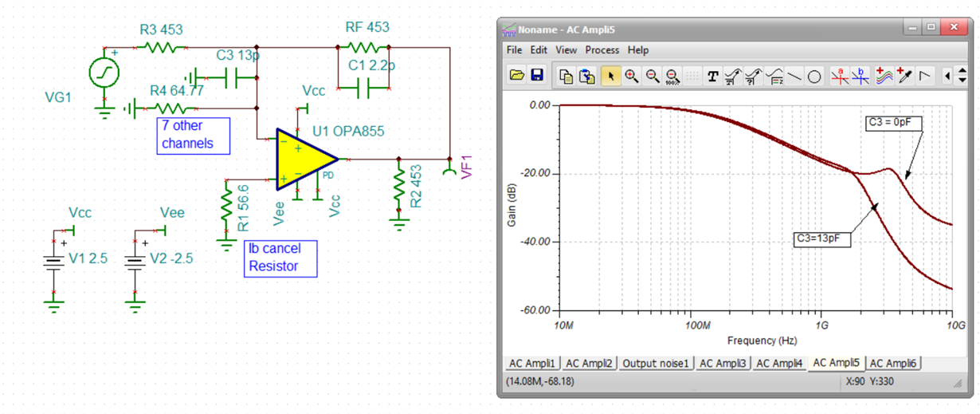Click the triangle flag toolbar icon
Viewport: 980px width, 414px height.
(x=925, y=76)
